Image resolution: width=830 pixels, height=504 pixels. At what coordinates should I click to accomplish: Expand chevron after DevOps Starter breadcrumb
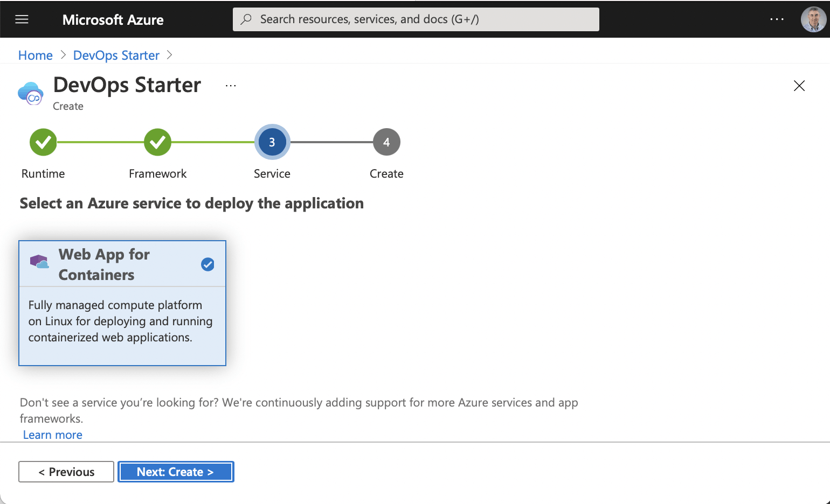pyautogui.click(x=170, y=55)
